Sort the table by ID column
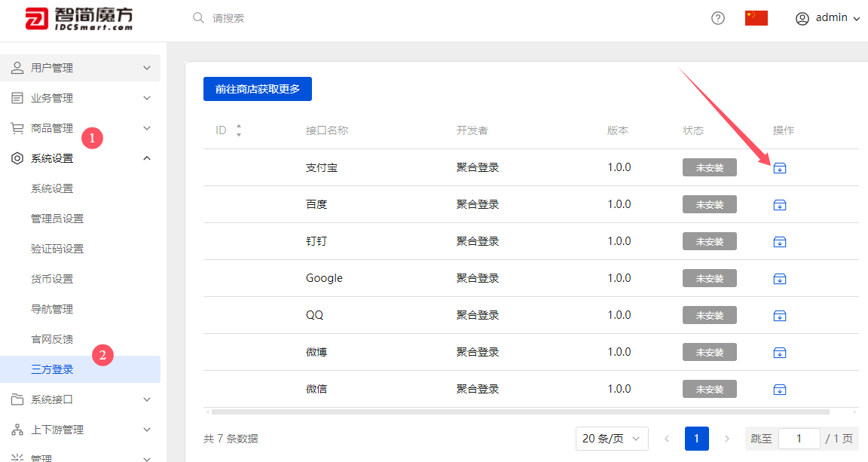 [238, 130]
